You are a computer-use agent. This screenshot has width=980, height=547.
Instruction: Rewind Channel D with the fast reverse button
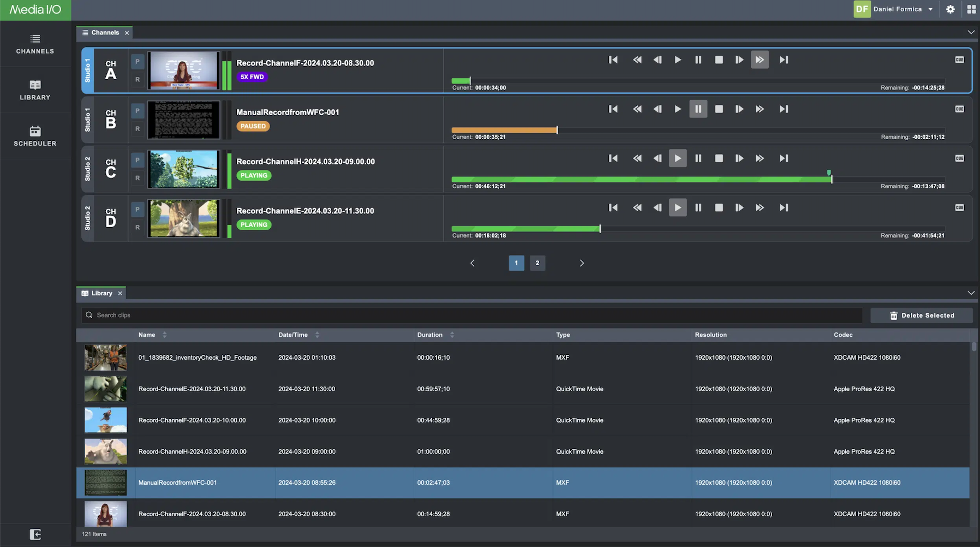tap(637, 207)
